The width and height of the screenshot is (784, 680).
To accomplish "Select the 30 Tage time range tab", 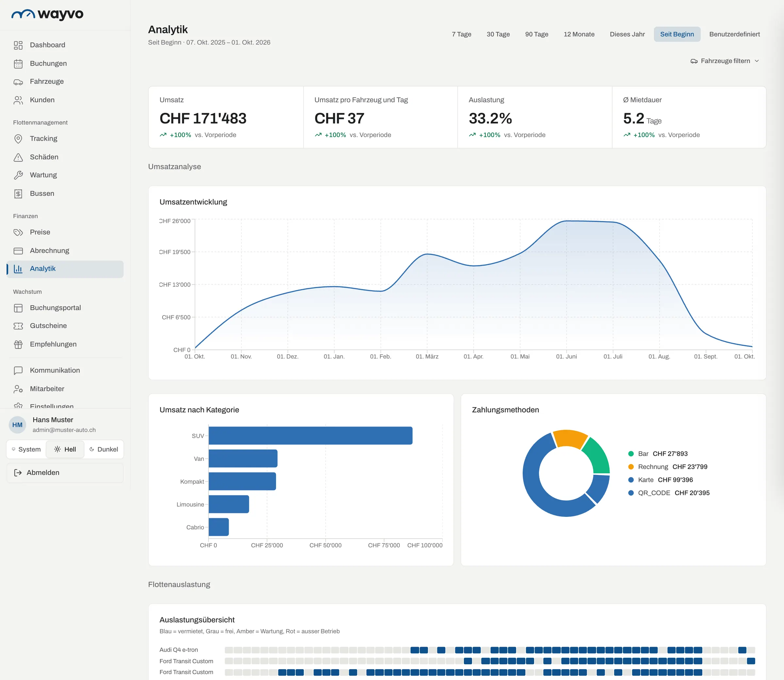I will (498, 34).
